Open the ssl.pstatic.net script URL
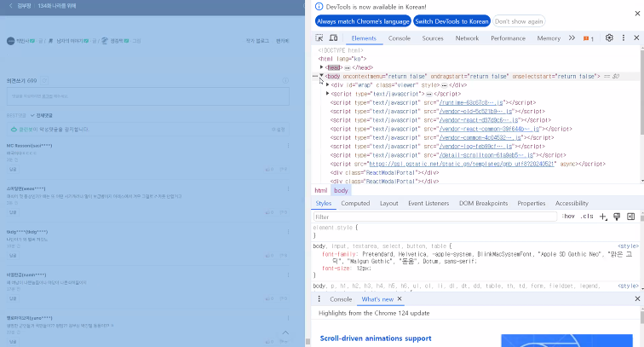Image resolution: width=644 pixels, height=347 pixels. [462, 164]
